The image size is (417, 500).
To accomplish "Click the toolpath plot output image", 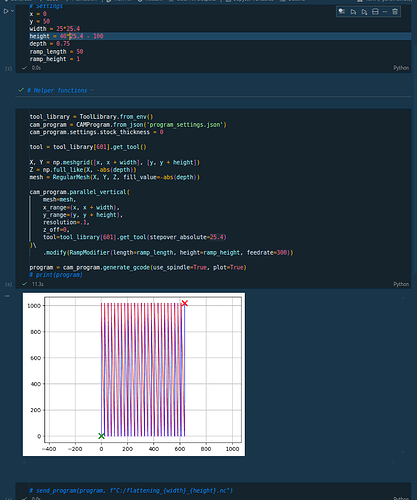I will [x=134, y=374].
